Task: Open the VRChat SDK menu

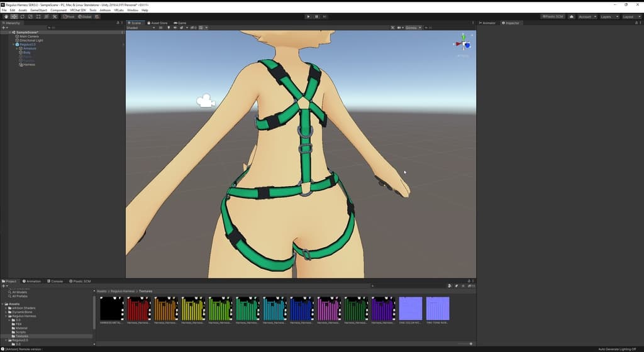Action: pyautogui.click(x=78, y=10)
